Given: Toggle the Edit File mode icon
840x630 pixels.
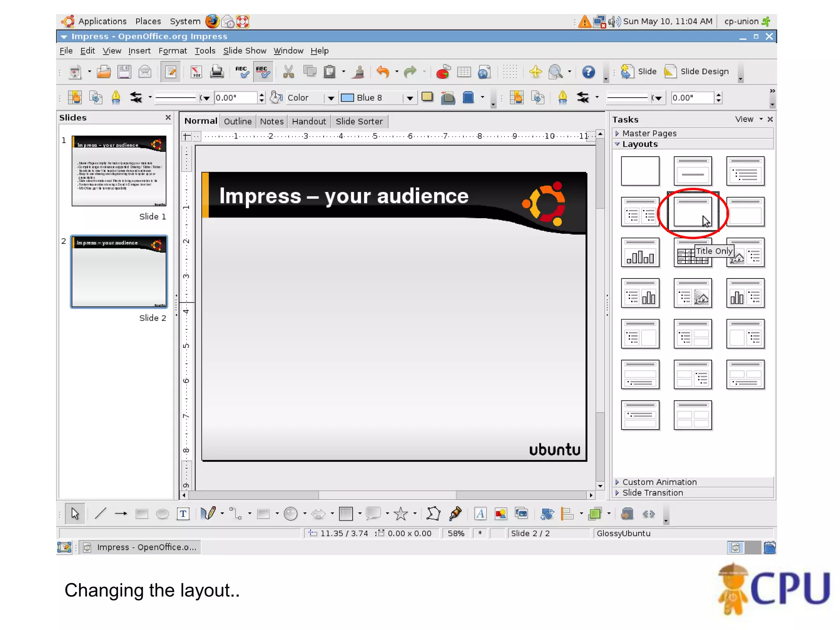Looking at the screenshot, I should click(x=171, y=72).
